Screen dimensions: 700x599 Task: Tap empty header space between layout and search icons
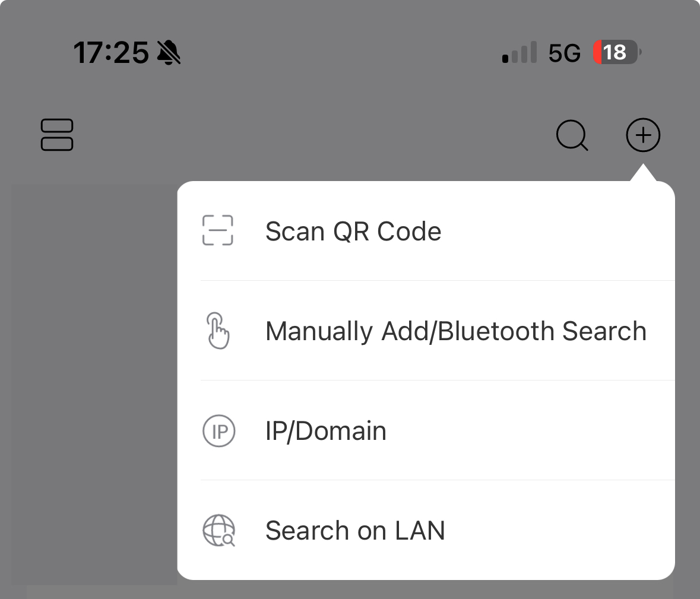(312, 135)
